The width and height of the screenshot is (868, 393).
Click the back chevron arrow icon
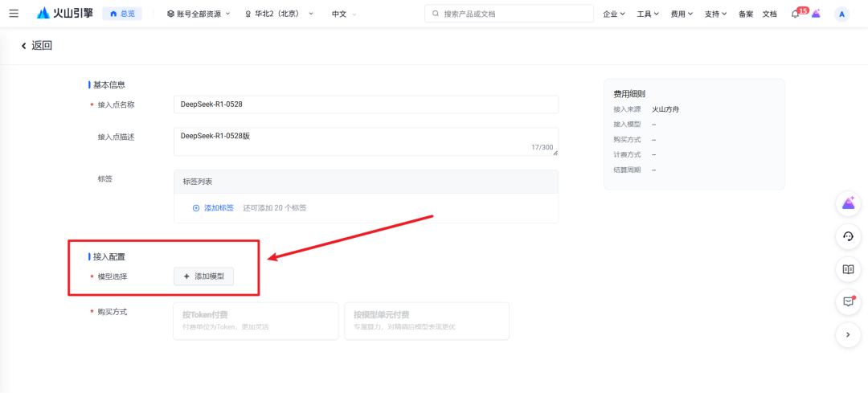tap(24, 46)
